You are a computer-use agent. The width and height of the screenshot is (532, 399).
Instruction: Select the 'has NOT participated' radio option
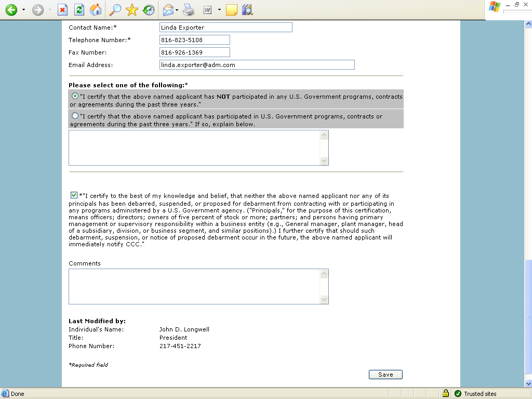pos(75,96)
